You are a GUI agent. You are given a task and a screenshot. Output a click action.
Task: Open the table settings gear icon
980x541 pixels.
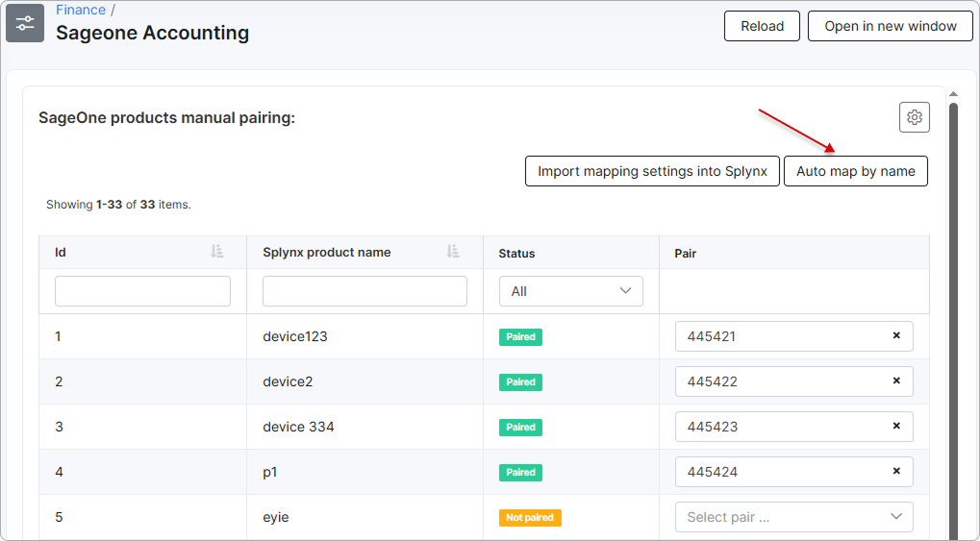click(x=915, y=117)
